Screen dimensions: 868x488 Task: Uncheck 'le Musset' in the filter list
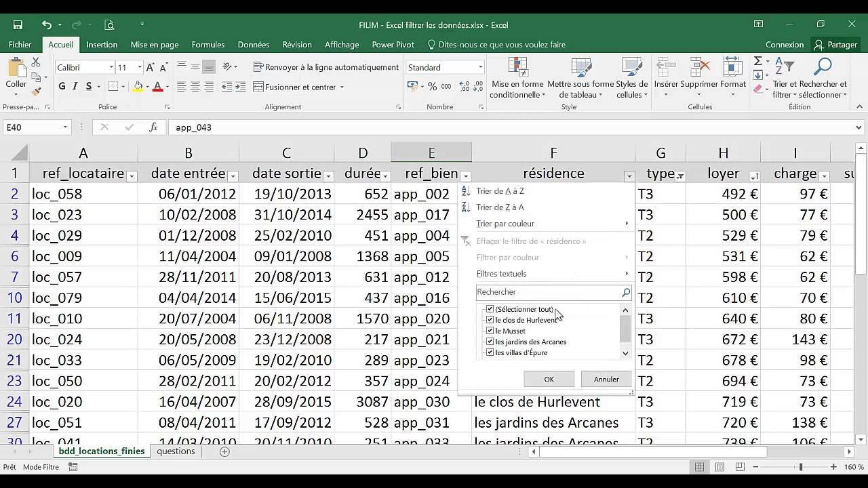[490, 330]
